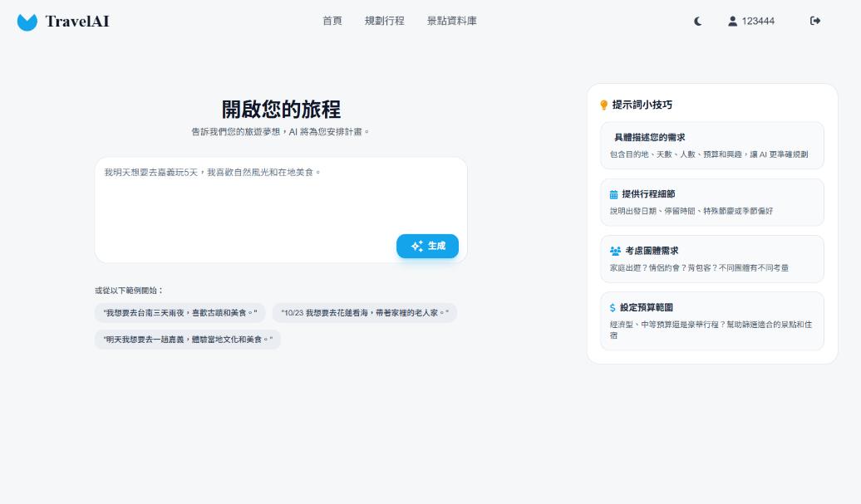This screenshot has height=504, width=861.
Task: Toggle dark mode with the moon icon
Action: point(697,22)
